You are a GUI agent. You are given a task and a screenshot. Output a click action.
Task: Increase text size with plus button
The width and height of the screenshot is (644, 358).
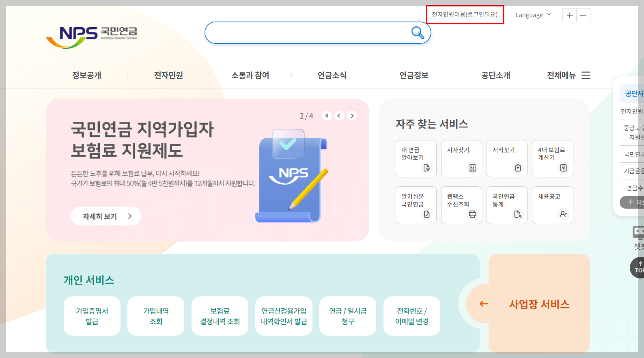pos(569,15)
